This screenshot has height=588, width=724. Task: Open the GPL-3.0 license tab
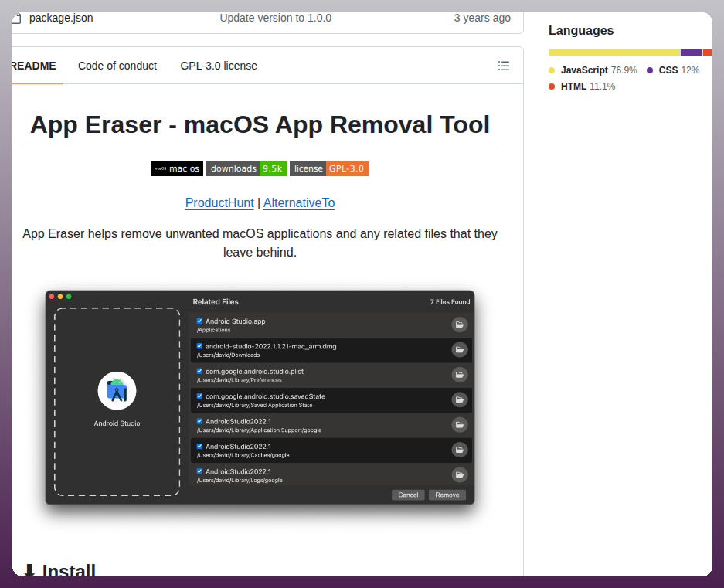tap(219, 66)
